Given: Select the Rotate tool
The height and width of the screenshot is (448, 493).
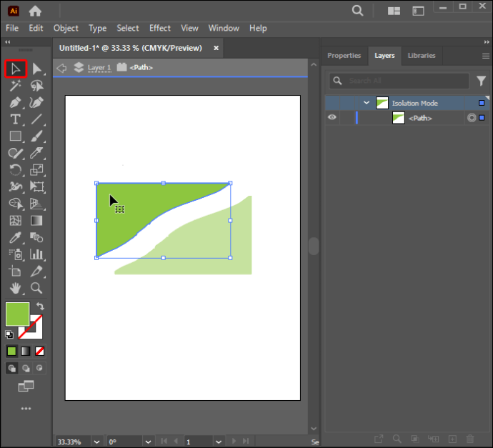Looking at the screenshot, I should click(16, 170).
